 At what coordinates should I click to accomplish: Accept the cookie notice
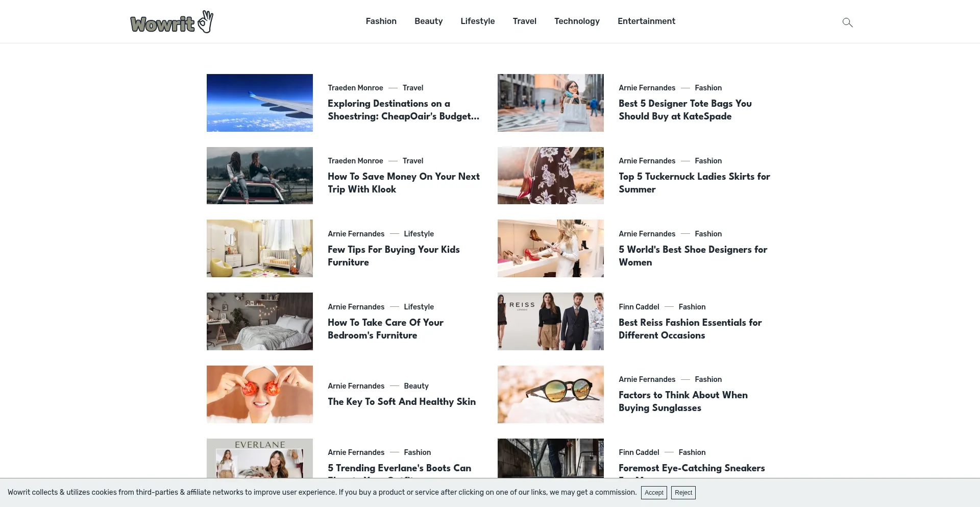pyautogui.click(x=654, y=493)
